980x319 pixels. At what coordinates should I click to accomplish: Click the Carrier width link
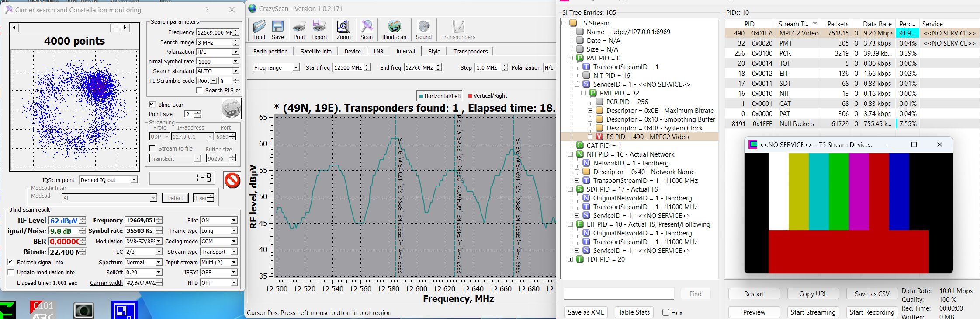point(106,283)
